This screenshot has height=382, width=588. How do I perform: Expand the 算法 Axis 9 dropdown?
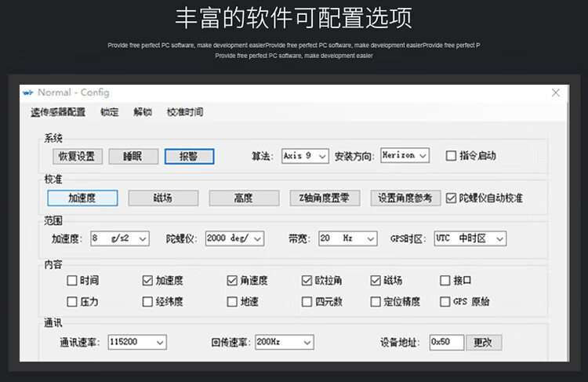tap(307, 155)
